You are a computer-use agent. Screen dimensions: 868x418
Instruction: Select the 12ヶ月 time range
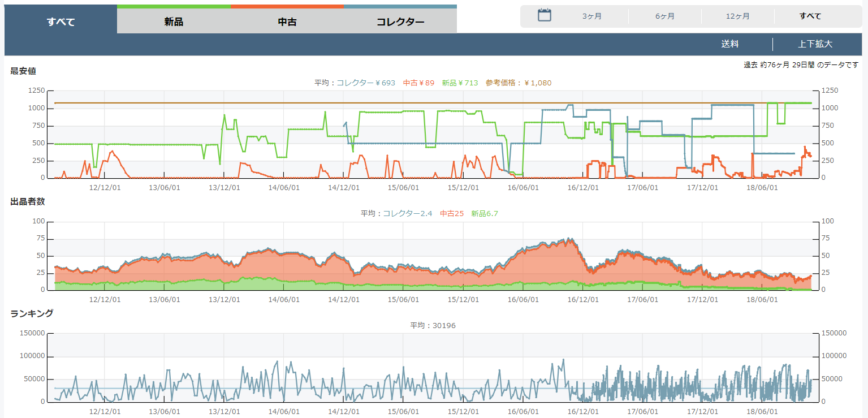[x=737, y=16]
